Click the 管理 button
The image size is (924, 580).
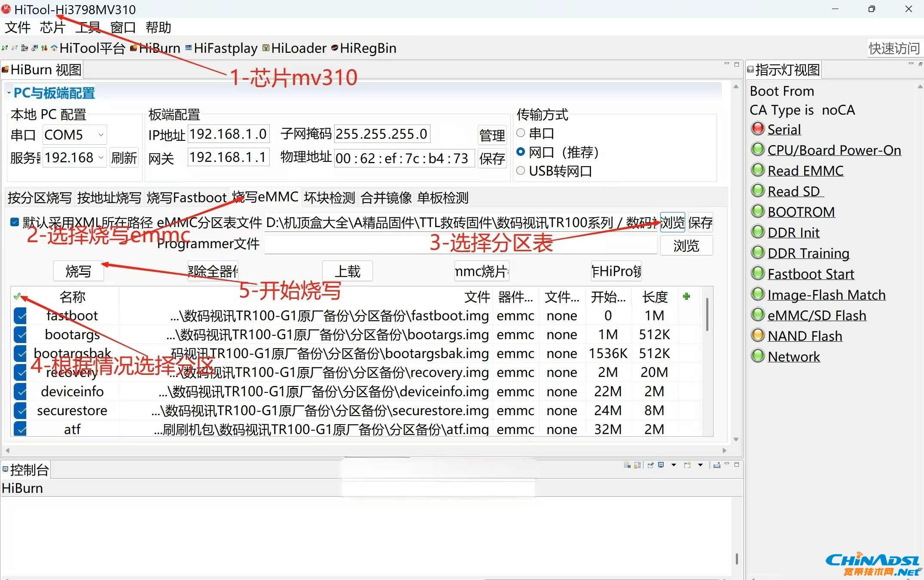click(492, 135)
